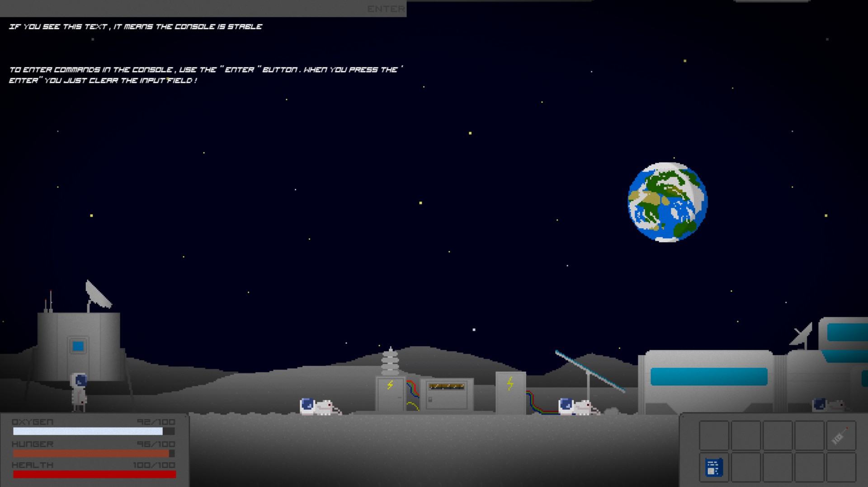The height and width of the screenshot is (487, 868).
Task: Click the long blue window on the base module
Action: click(708, 377)
